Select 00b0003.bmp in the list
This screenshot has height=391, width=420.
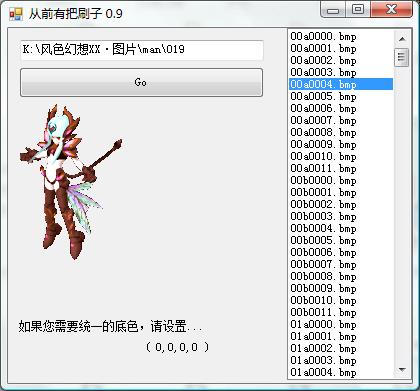pyautogui.click(x=341, y=216)
